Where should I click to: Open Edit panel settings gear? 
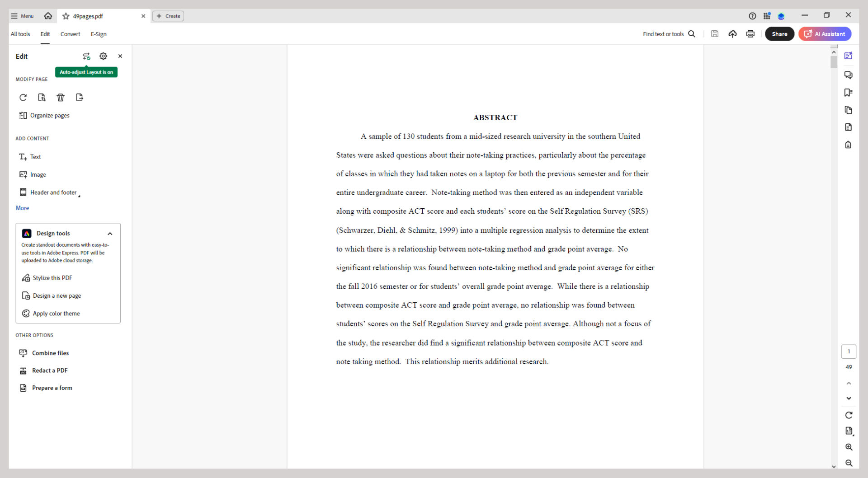click(x=103, y=56)
